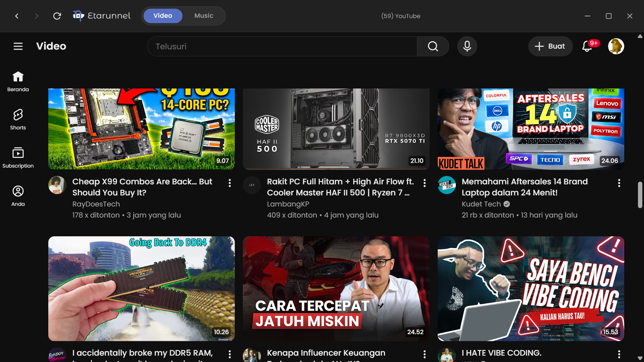Click the scrollbar up arrow
This screenshot has width=644, height=362.
(x=640, y=36)
